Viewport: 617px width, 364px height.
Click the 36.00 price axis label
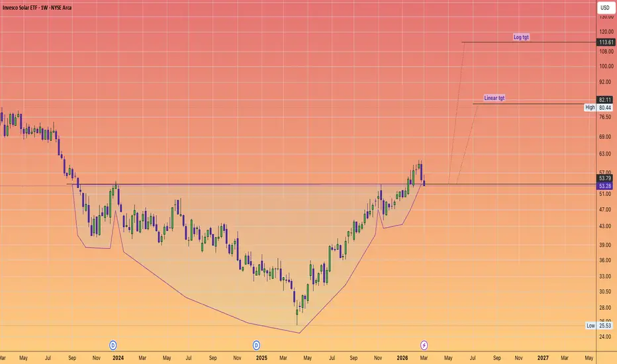(605, 261)
